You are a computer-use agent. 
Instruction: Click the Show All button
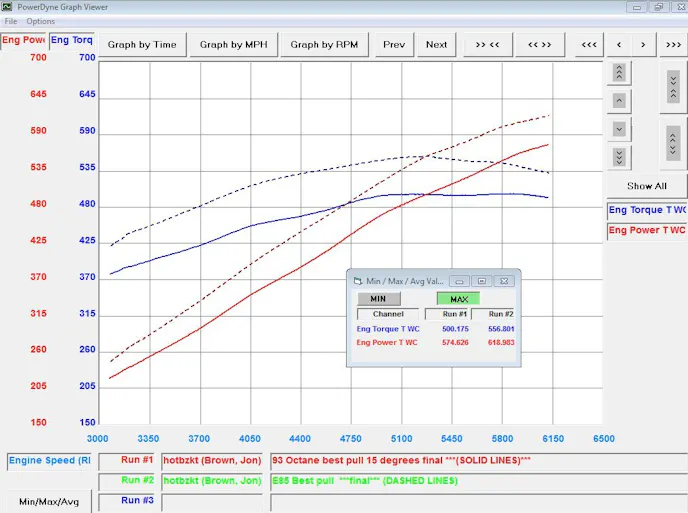click(x=646, y=186)
